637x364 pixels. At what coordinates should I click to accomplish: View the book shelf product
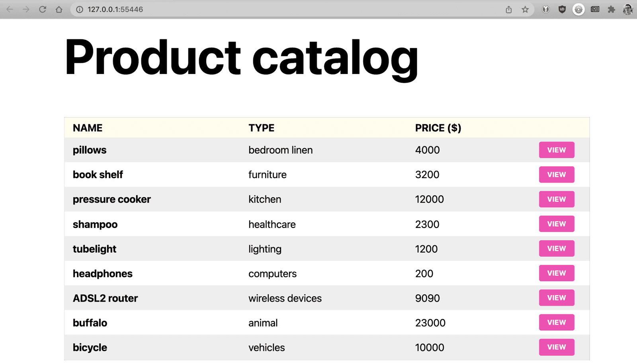(x=556, y=175)
